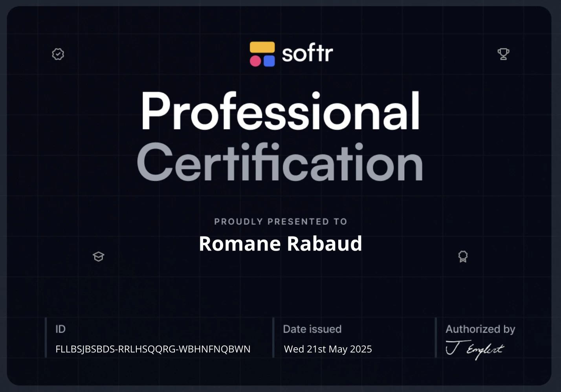Click the Date issued label
The width and height of the screenshot is (561, 392).
(x=312, y=329)
